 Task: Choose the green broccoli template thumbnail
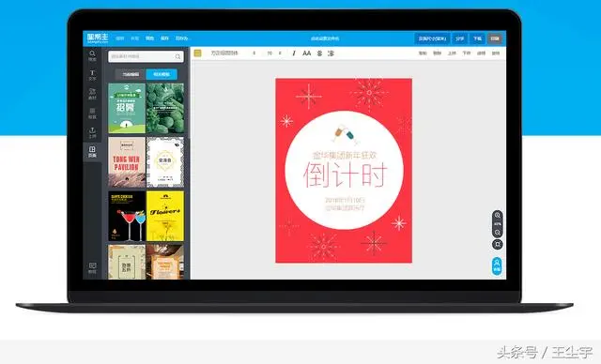pyautogui.click(x=165, y=108)
